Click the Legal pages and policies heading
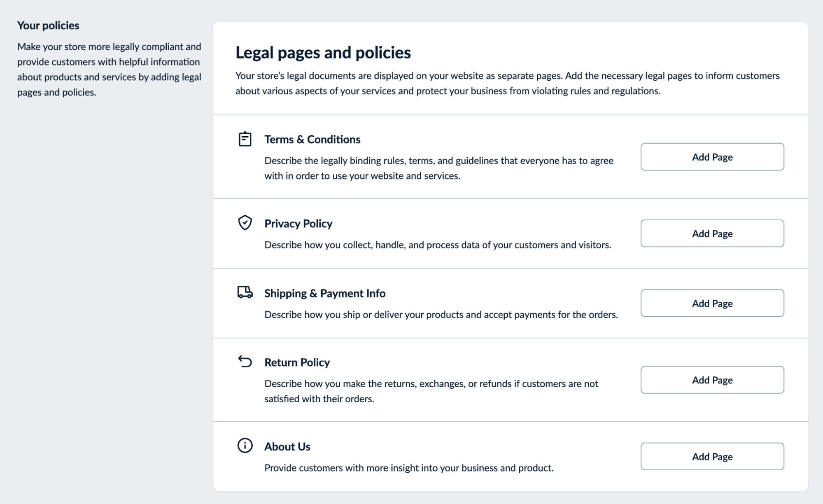The height and width of the screenshot is (504, 823). click(323, 52)
